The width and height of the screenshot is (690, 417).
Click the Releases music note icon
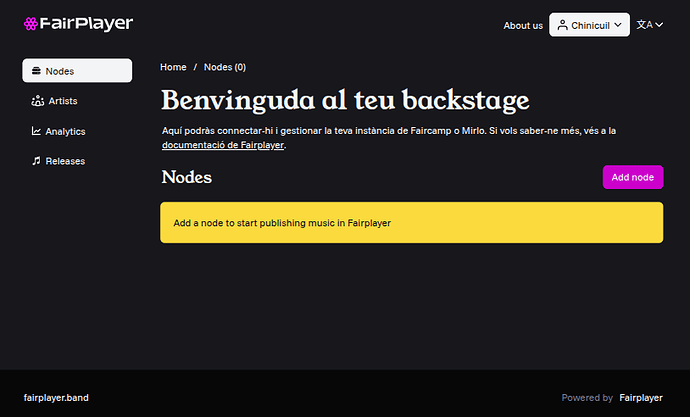36,161
